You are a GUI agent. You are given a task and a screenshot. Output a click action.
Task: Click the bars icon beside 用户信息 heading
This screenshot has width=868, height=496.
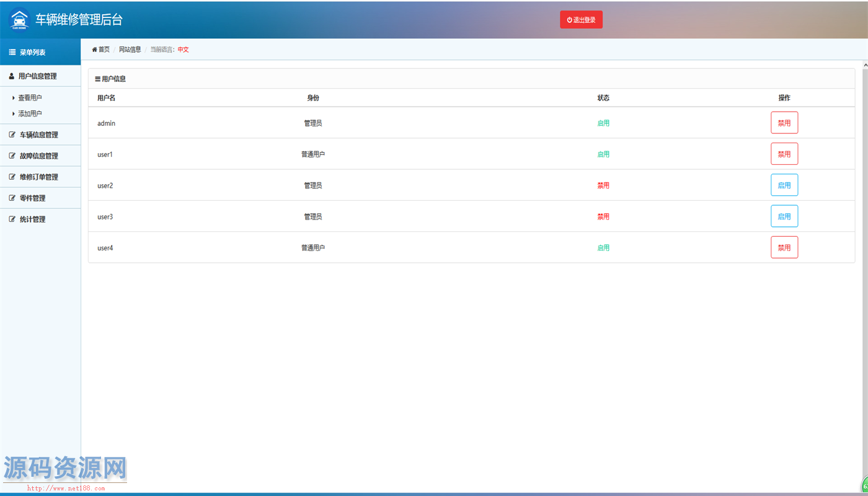click(x=97, y=79)
